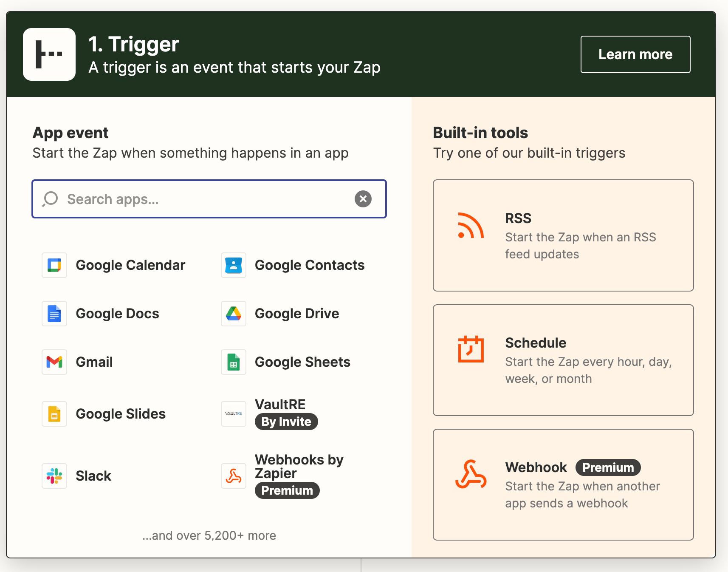Clear search with the X icon
This screenshot has height=572, width=728.
click(363, 199)
